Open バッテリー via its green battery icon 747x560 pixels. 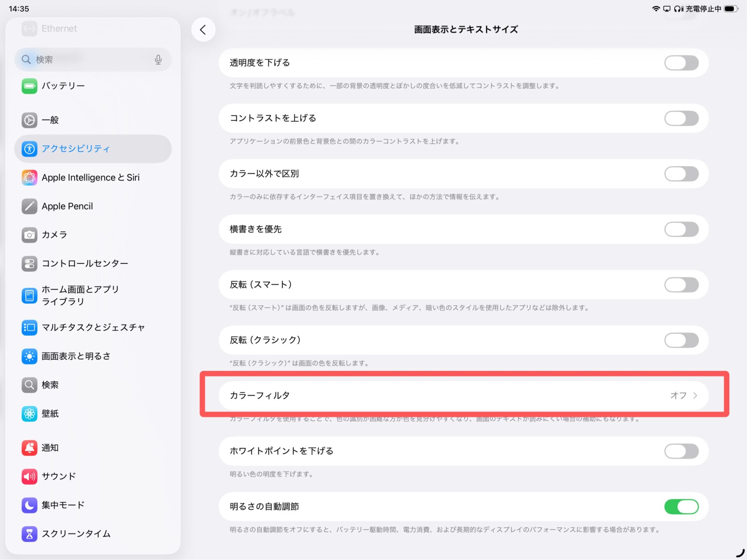pos(29,86)
